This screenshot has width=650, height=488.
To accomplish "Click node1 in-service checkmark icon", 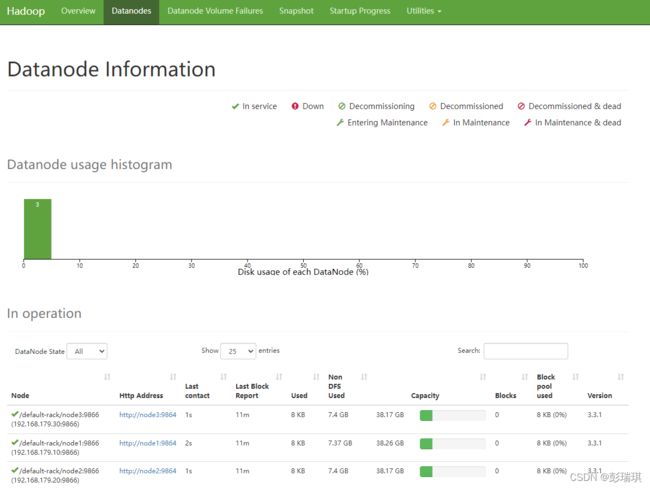I will [15, 442].
